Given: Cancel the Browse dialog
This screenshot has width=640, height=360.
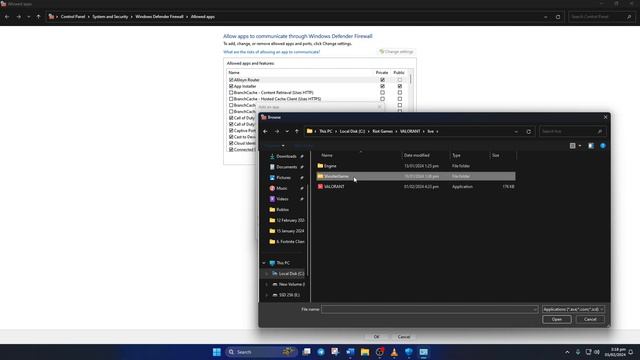Looking at the screenshot, I should (x=590, y=320).
